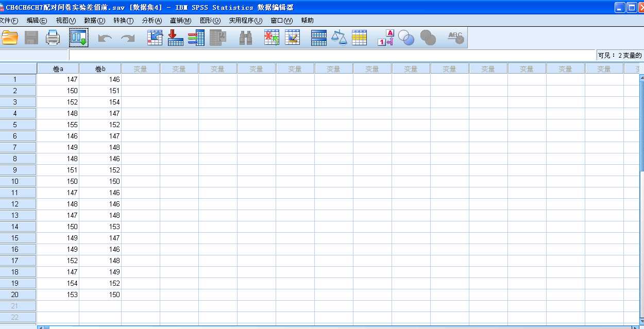Click the vertical scrollbar up arrow
This screenshot has height=329, width=644.
641,77
